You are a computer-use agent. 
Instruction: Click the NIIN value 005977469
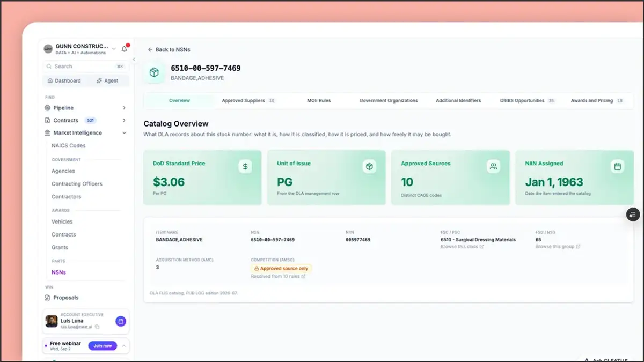coord(358,240)
